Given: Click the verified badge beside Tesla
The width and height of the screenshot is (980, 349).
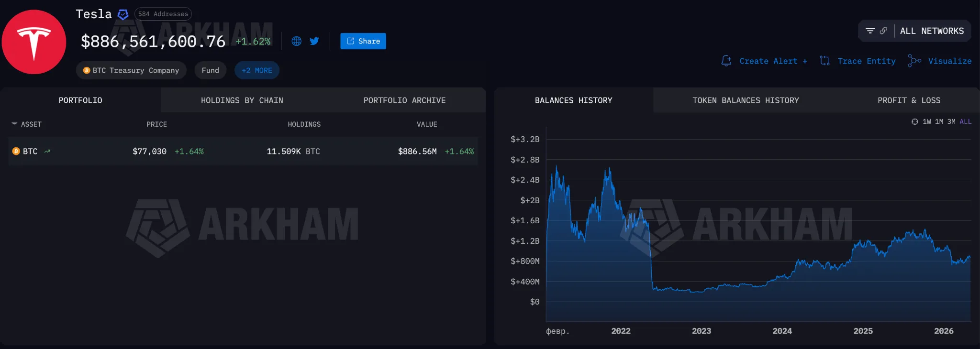Looking at the screenshot, I should click(123, 15).
